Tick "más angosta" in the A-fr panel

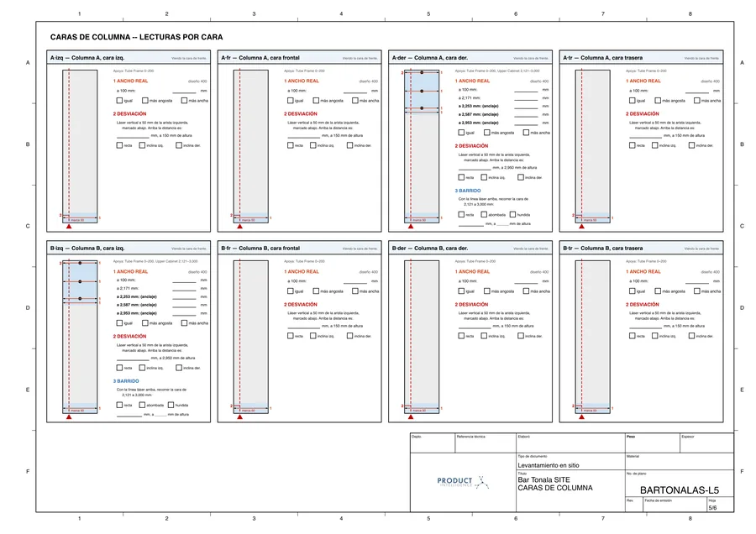[317, 100]
